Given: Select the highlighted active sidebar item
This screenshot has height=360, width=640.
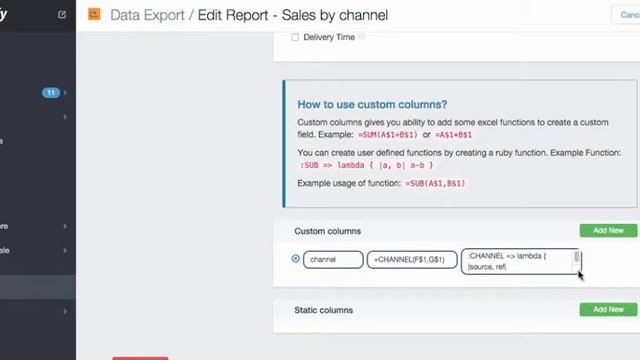Looking at the screenshot, I should point(38,287).
